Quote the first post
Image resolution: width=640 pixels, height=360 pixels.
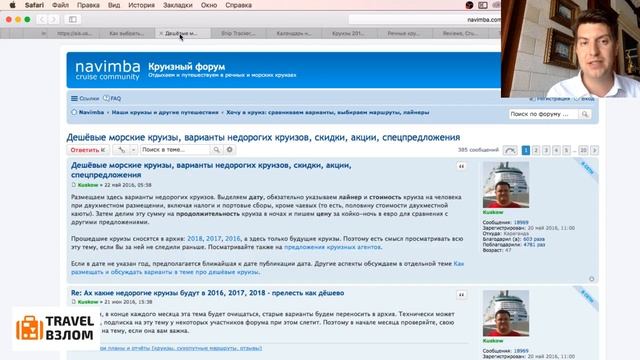click(461, 166)
